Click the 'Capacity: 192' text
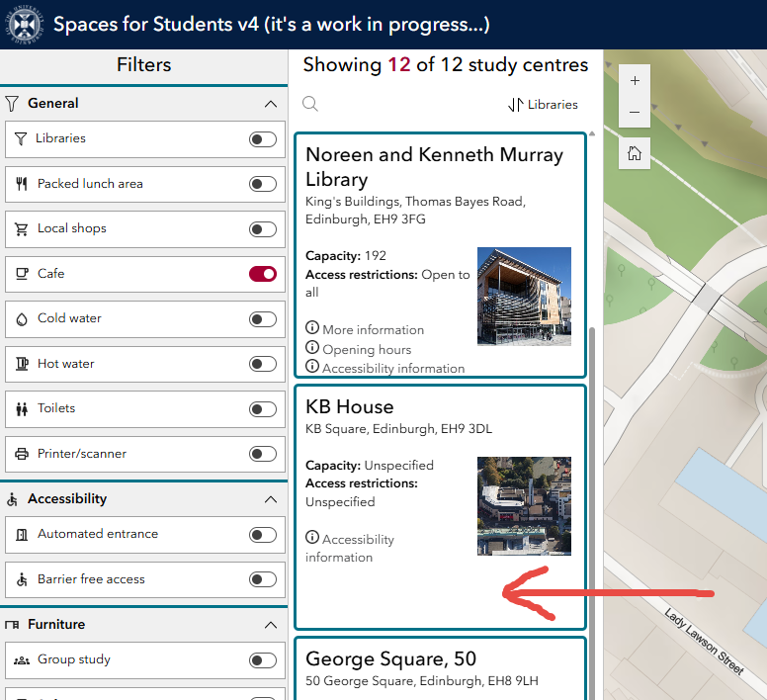 pyautogui.click(x=346, y=256)
